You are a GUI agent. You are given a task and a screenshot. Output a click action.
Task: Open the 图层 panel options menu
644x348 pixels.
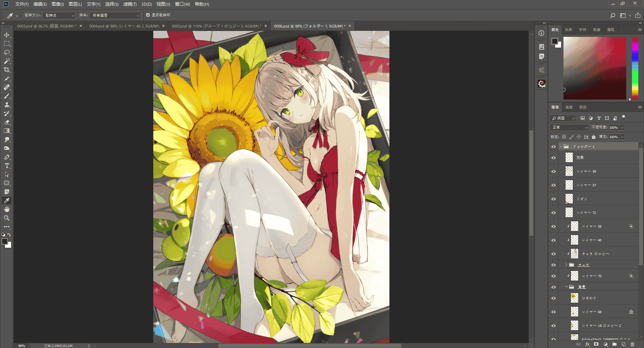tap(640, 107)
